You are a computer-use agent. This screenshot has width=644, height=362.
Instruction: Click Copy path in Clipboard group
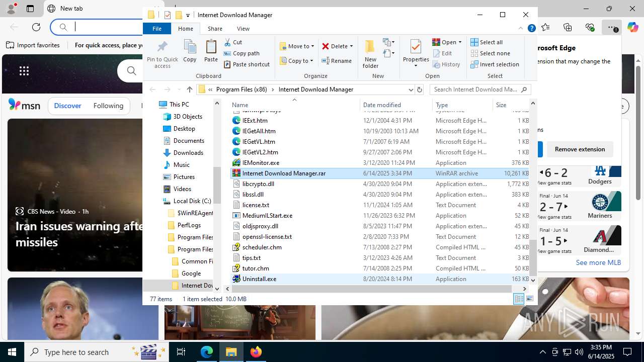(242, 53)
